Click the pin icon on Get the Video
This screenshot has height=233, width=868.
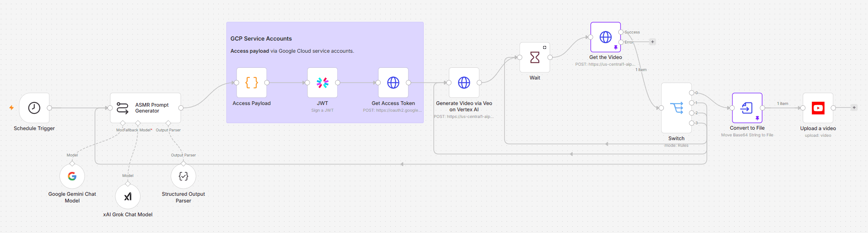616,48
